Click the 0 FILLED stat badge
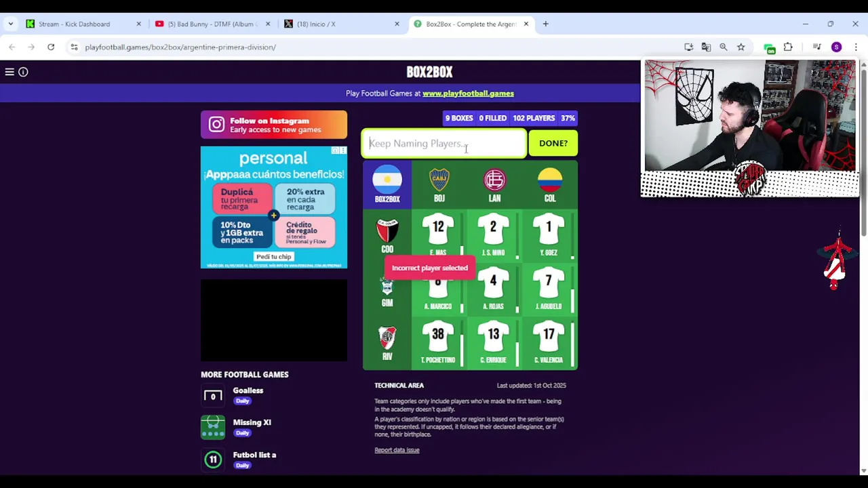Viewport: 868px width, 488px height. pos(493,118)
